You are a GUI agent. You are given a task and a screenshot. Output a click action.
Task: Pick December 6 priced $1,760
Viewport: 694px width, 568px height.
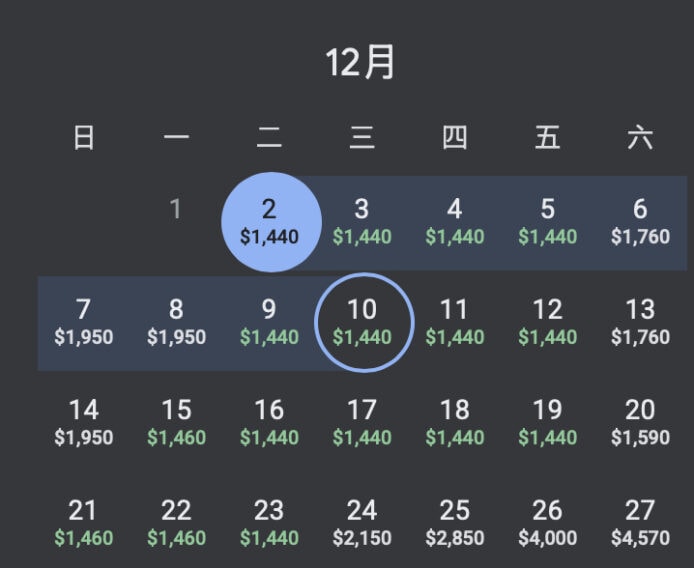pyautogui.click(x=640, y=222)
